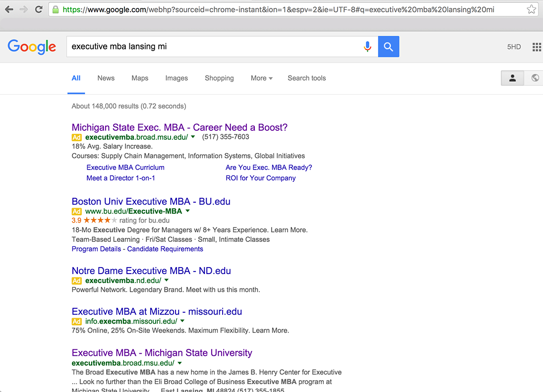
Task: Expand the More search categories menu
Action: [x=261, y=78]
